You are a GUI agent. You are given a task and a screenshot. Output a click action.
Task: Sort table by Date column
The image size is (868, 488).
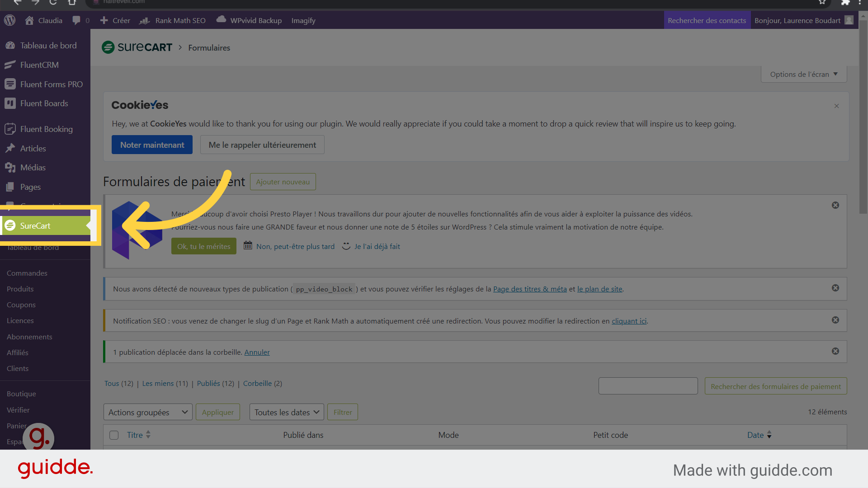coord(759,435)
